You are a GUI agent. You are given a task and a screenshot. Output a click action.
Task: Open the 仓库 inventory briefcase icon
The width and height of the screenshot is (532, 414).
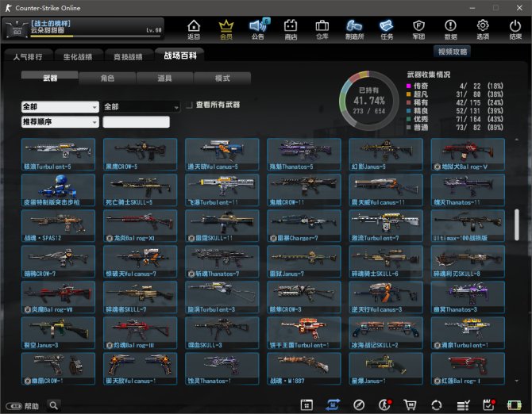pyautogui.click(x=322, y=29)
